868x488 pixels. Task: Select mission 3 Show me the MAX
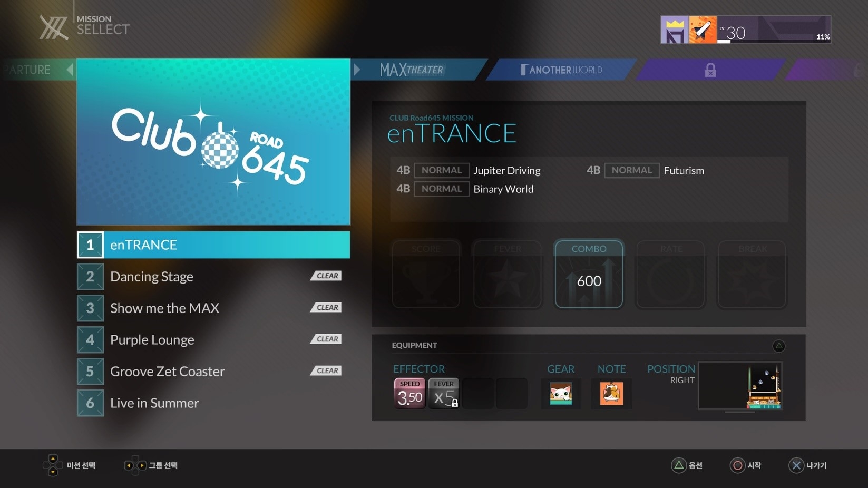213,308
